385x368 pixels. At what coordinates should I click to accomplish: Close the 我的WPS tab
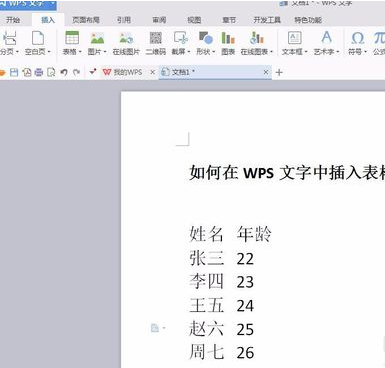152,72
